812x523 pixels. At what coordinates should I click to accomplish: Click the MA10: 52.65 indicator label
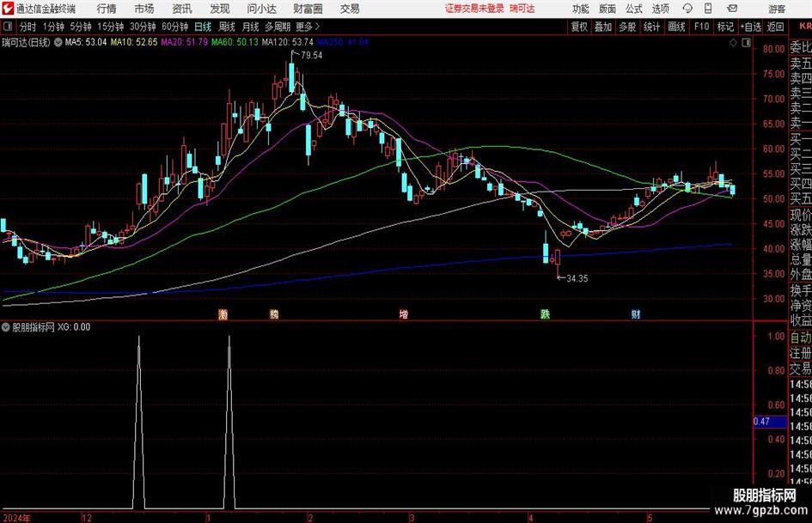133,42
